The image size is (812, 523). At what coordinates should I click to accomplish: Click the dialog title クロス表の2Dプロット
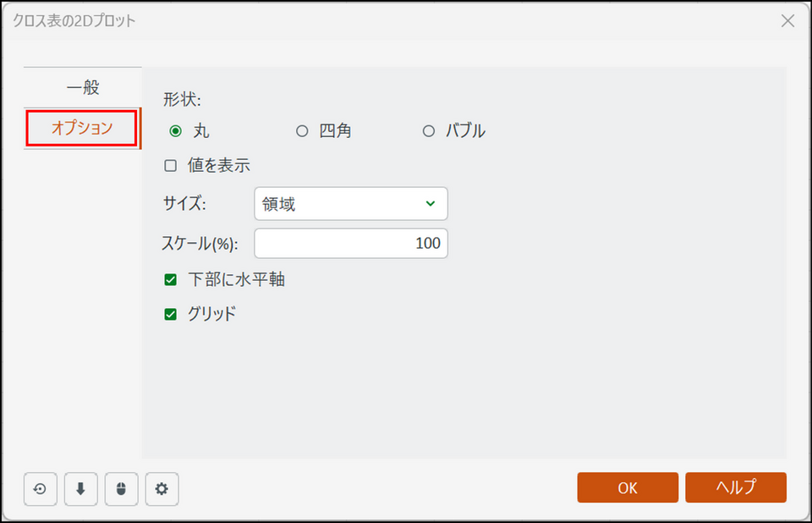click(74, 21)
